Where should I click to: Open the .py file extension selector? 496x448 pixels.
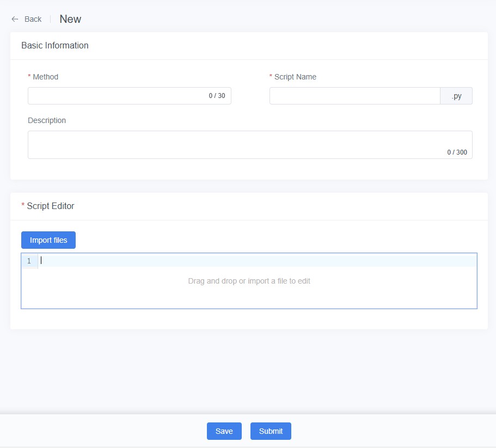click(x=456, y=95)
